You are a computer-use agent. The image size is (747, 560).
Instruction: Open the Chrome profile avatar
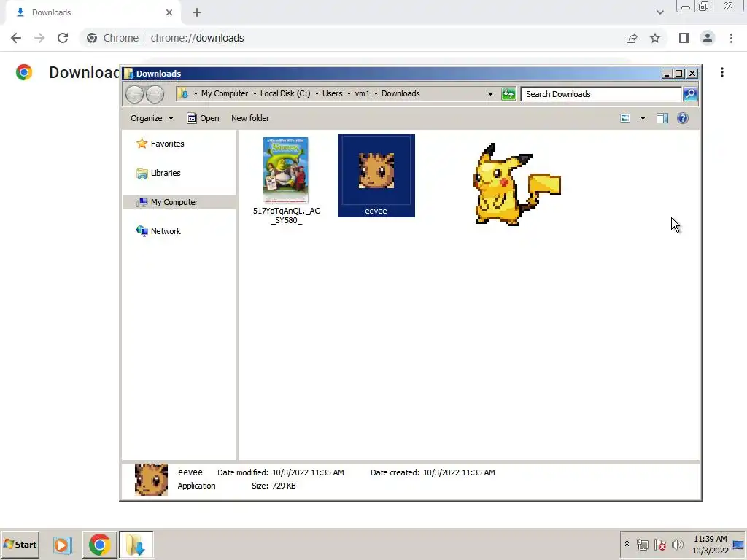coord(708,38)
